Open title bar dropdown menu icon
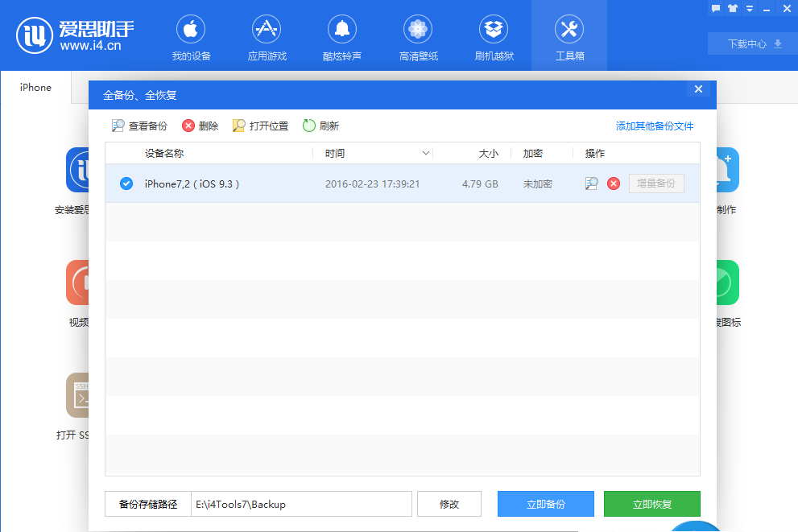 tap(749, 9)
